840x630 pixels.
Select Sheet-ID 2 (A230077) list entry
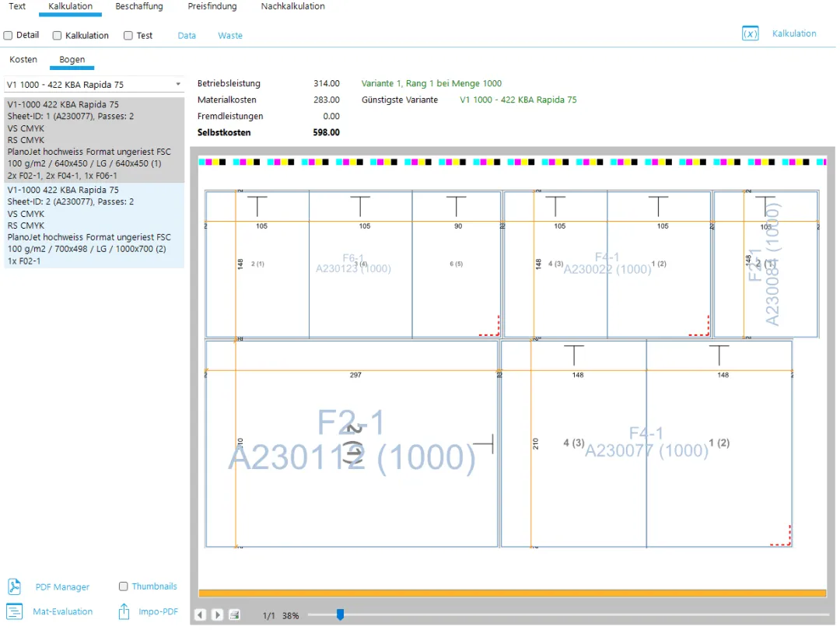tap(93, 226)
